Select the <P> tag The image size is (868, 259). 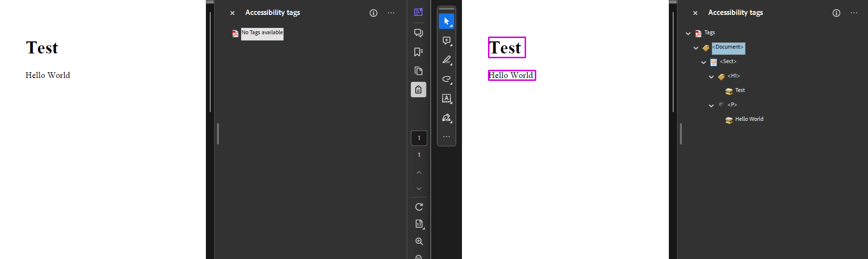[x=732, y=105]
